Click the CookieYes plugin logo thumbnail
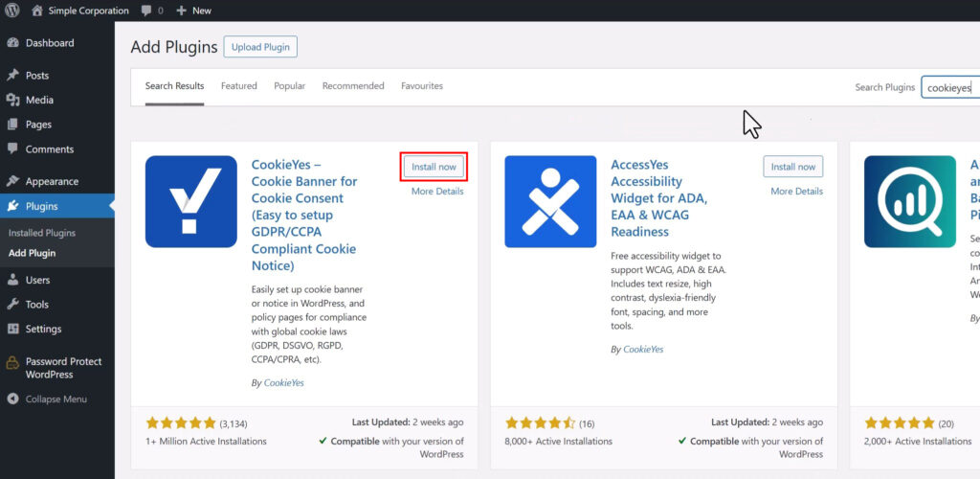 190,202
